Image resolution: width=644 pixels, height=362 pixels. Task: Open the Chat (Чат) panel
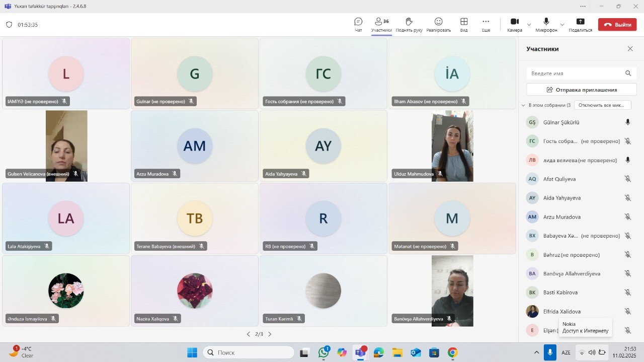358,24
